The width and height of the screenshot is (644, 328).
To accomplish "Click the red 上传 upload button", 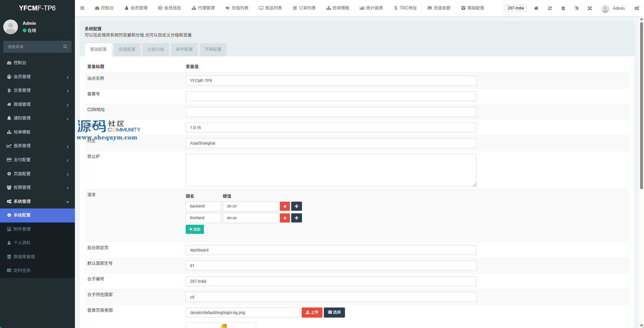I will tap(312, 312).
